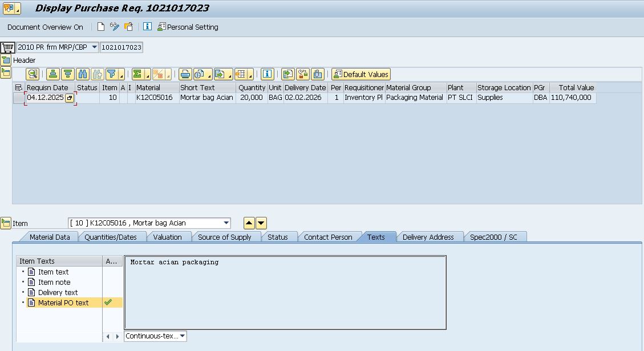Click the Default Values button
Screen dimensions: 644x351
[361, 74]
